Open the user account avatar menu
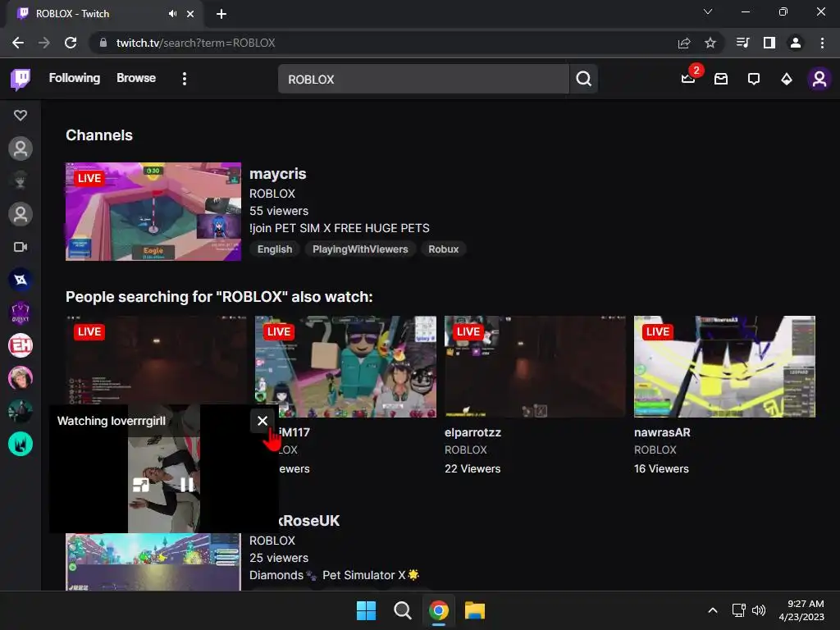The height and width of the screenshot is (630, 840). point(819,80)
